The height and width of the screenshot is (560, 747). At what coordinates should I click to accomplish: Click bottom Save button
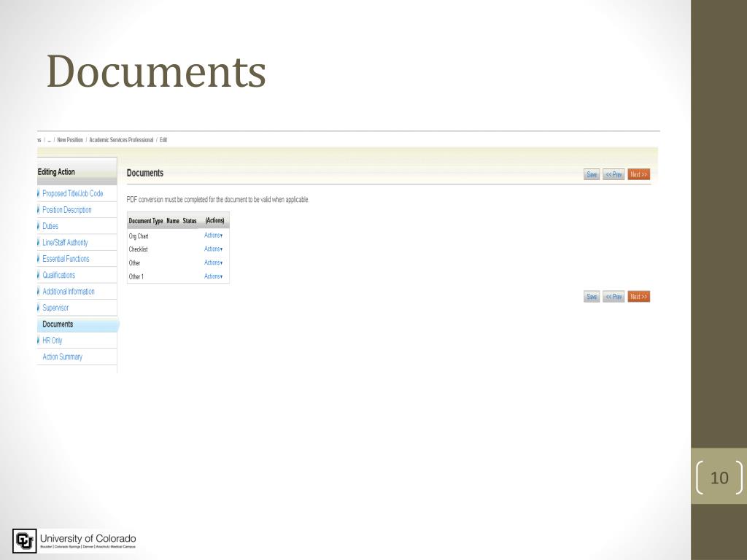(x=592, y=297)
